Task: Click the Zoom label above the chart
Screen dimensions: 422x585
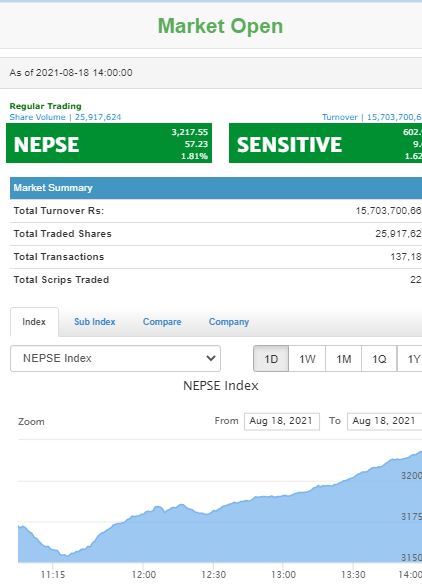Action: pyautogui.click(x=31, y=422)
